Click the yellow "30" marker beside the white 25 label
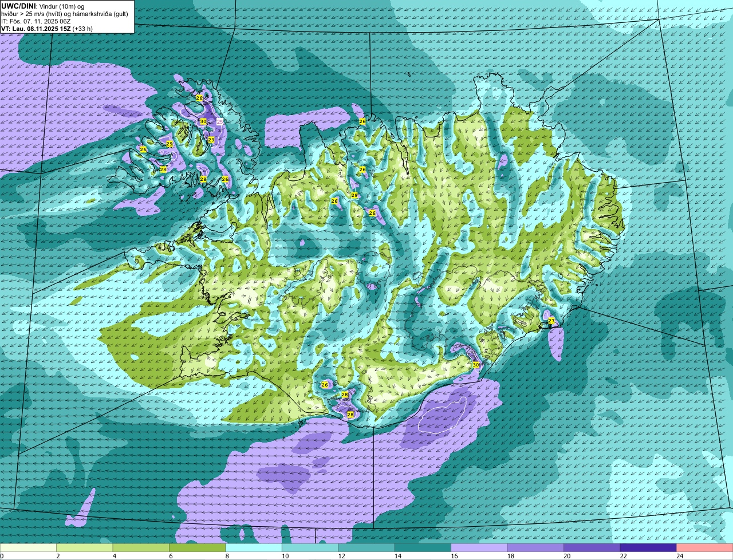This screenshot has height=560, width=733. point(203,121)
